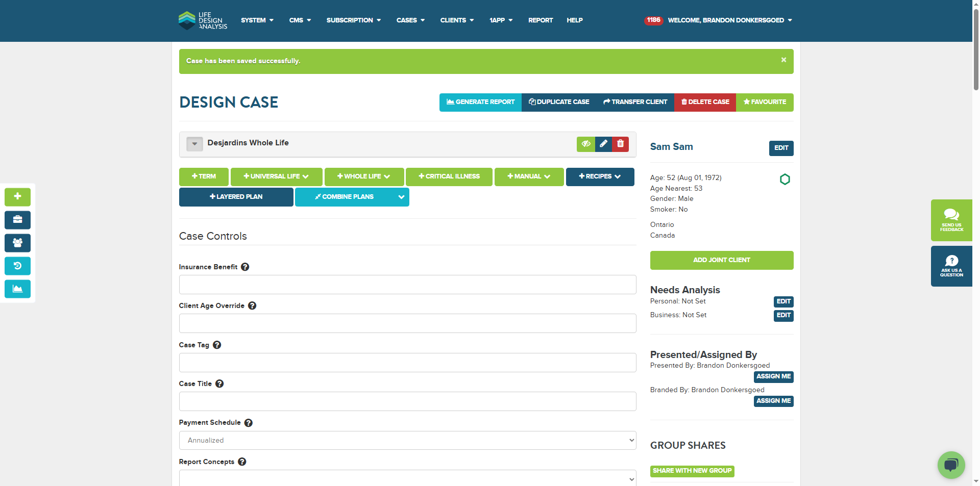Image resolution: width=980 pixels, height=486 pixels.
Task: Click the history clock icon in sidebar
Action: pyautogui.click(x=17, y=266)
